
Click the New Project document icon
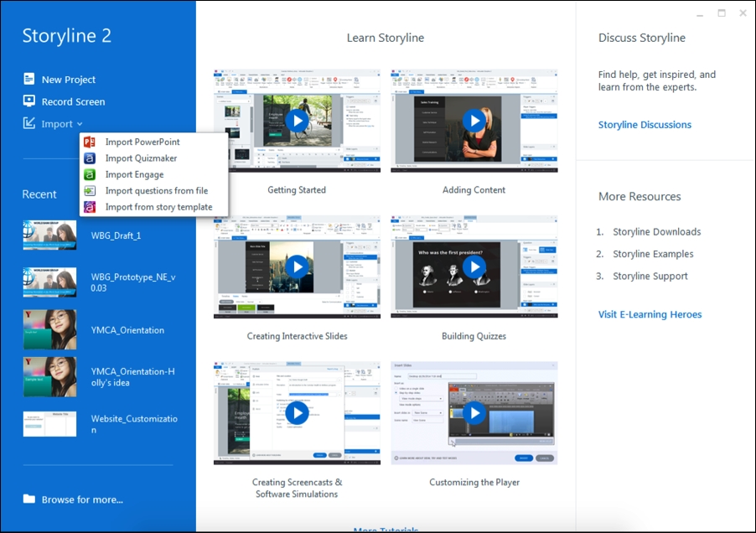pos(29,79)
